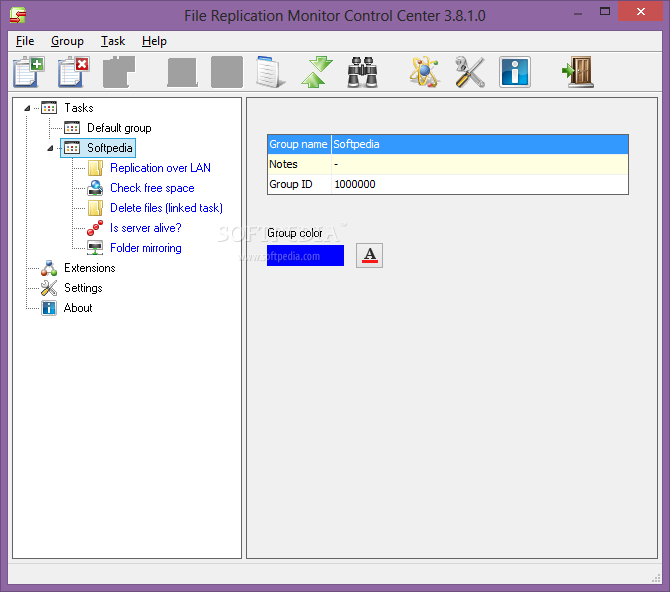Click the globe printer icon beside Check free space

[x=95, y=188]
